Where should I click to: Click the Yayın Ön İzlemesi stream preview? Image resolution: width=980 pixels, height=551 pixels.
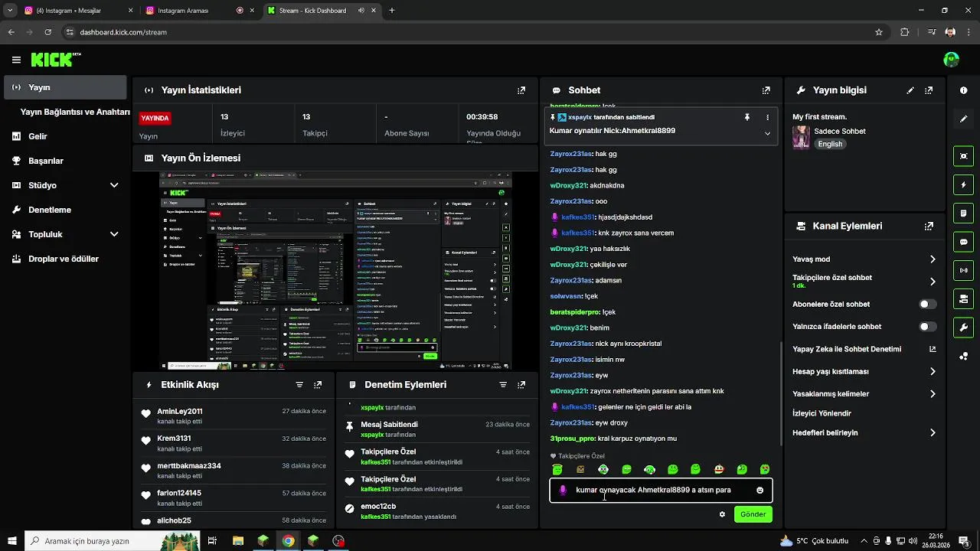coord(335,271)
